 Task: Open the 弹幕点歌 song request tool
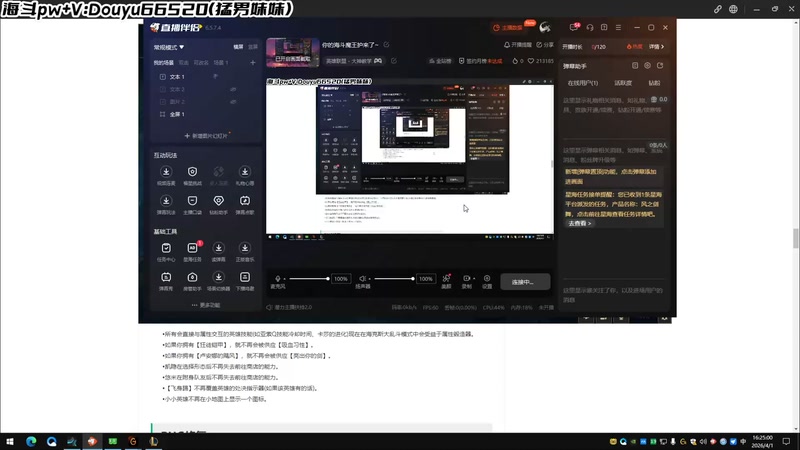(245, 205)
